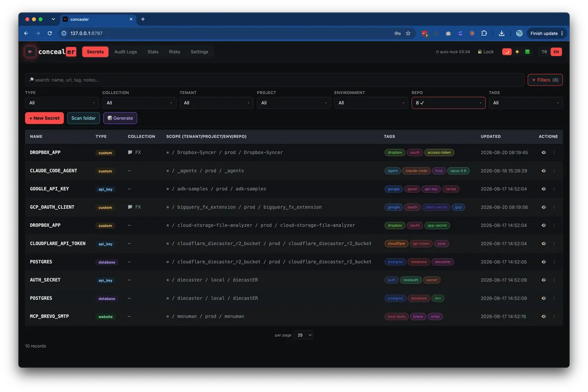Click the search secrets input field
Image resolution: width=588 pixels, height=392 pixels.
pos(275,80)
